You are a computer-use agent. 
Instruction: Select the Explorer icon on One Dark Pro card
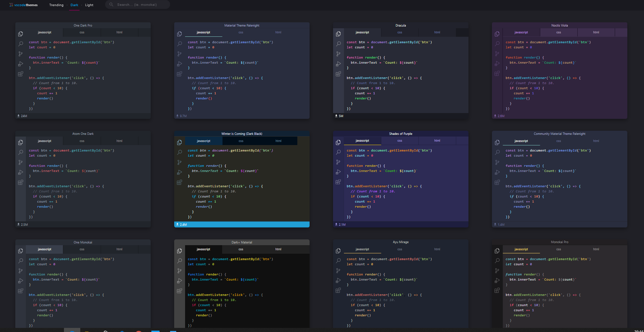pos(20,34)
